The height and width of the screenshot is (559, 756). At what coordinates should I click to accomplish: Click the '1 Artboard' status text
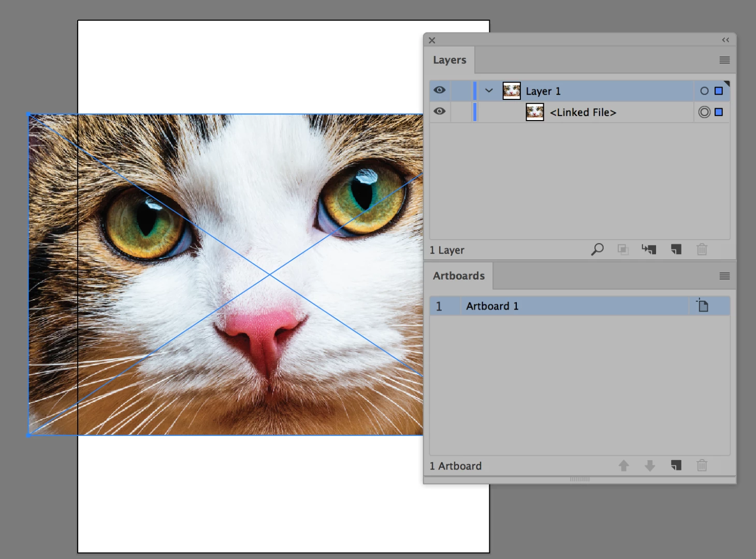pos(456,466)
